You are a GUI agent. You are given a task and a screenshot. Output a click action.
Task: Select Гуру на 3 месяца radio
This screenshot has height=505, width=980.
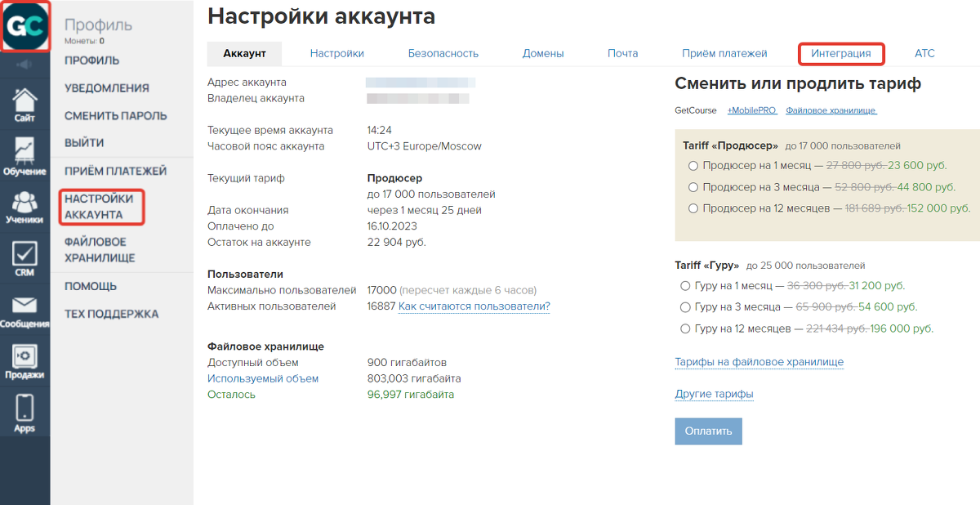pyautogui.click(x=685, y=307)
